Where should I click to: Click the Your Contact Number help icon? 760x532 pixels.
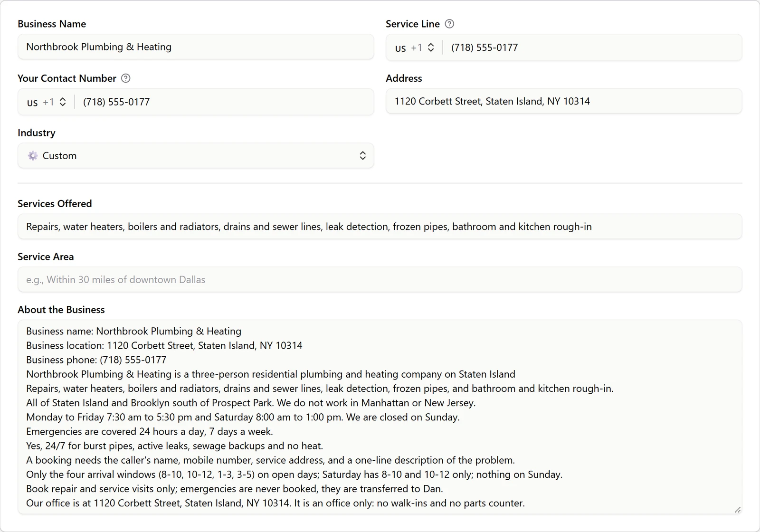pos(125,78)
